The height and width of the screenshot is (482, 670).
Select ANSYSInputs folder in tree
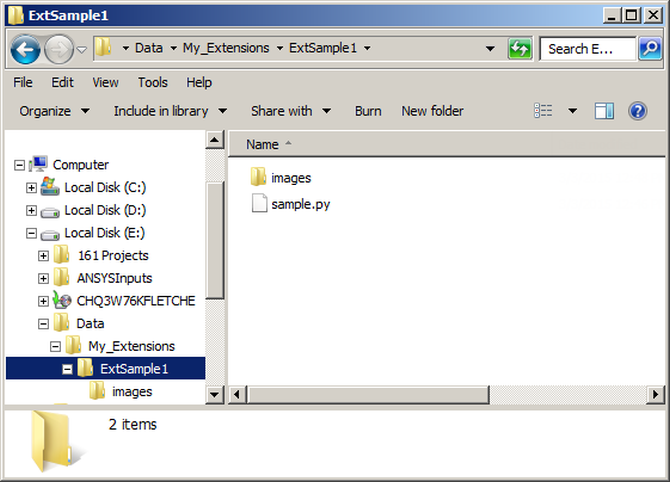pyautogui.click(x=115, y=278)
